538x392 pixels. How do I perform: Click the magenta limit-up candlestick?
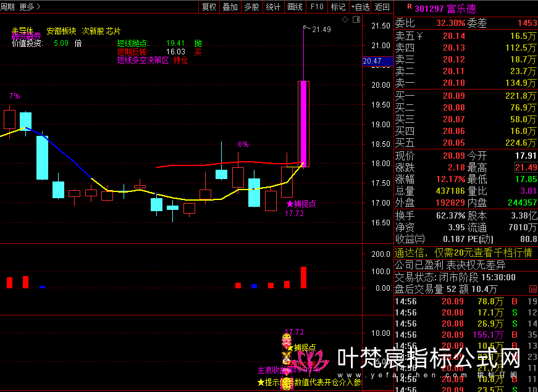tap(304, 124)
